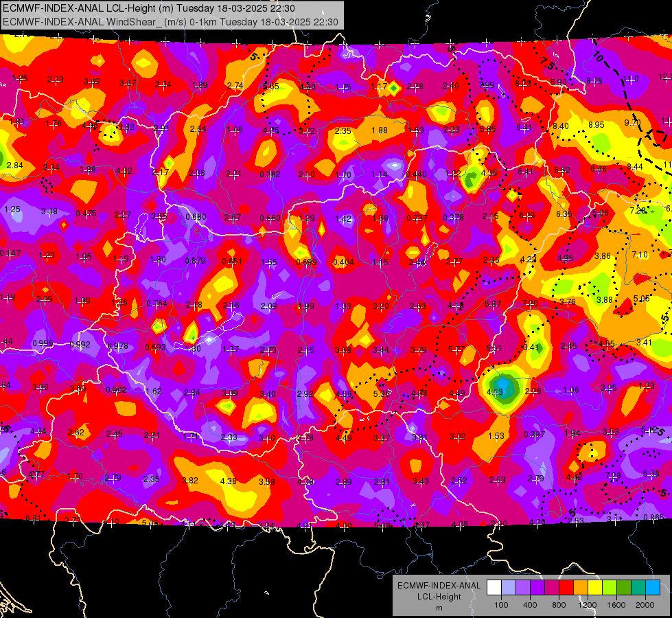Click the wind shear value 8.44
The height and width of the screenshot is (618, 672).
[x=635, y=166]
